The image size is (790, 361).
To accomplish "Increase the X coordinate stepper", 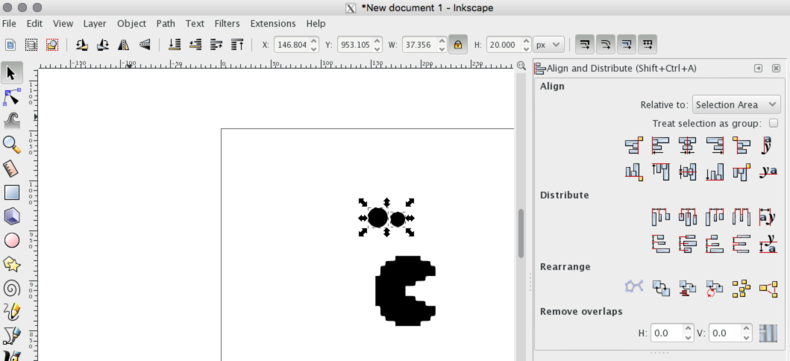I will pyautogui.click(x=313, y=41).
